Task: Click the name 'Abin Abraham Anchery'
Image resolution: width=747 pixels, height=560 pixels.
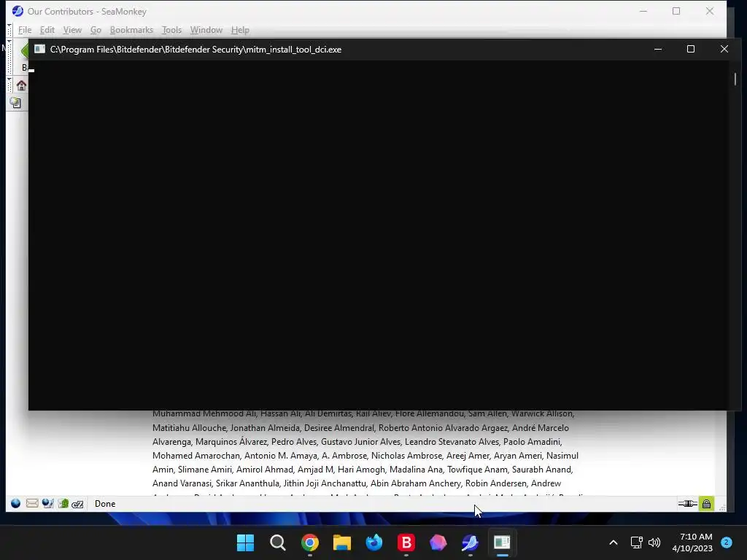Action: pos(415,483)
